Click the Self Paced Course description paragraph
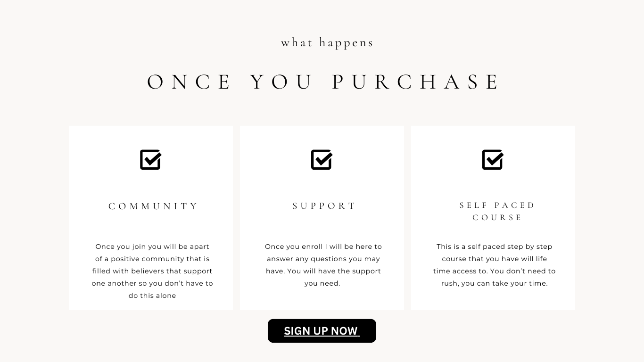This screenshot has width=644, height=362. pos(494,265)
